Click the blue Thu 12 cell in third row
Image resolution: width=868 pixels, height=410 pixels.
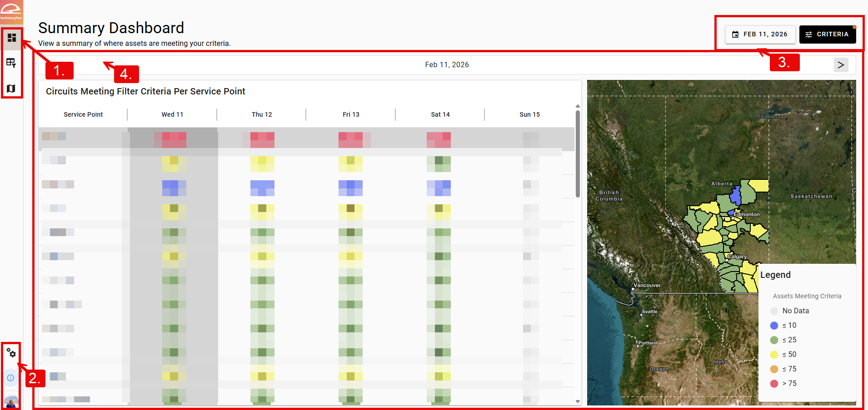[262, 188]
